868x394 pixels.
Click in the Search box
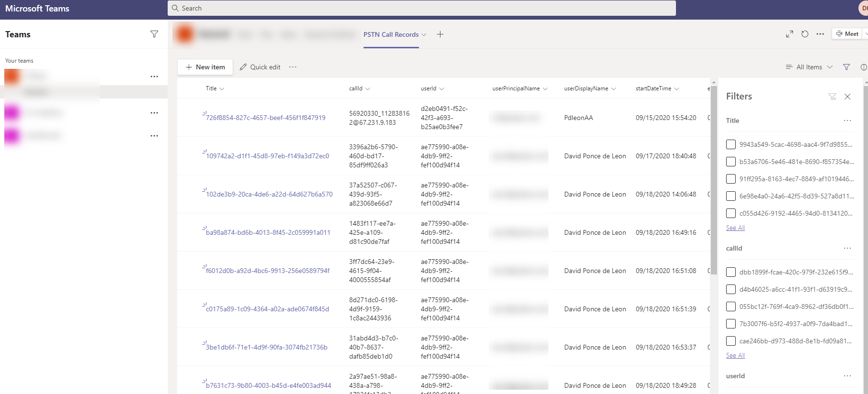pyautogui.click(x=421, y=8)
